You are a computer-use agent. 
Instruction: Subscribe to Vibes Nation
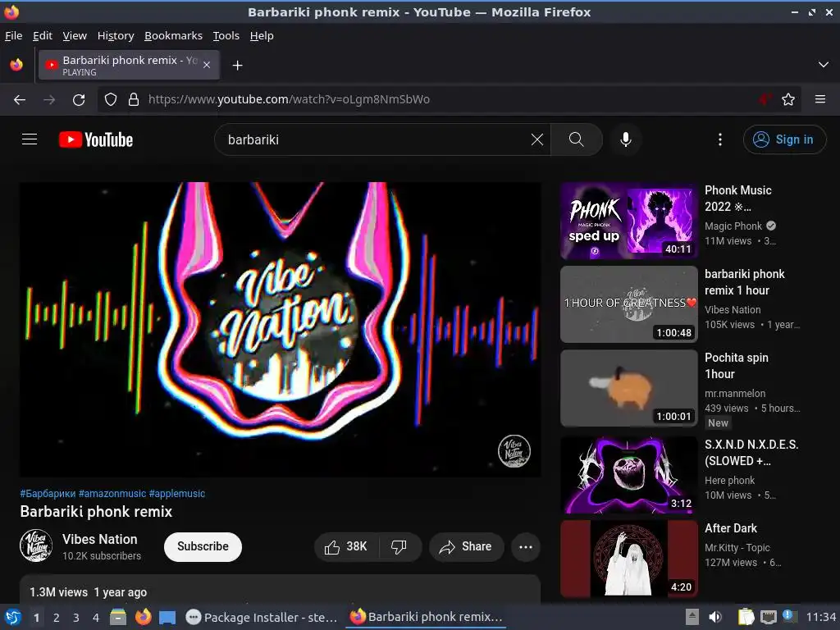coord(203,546)
